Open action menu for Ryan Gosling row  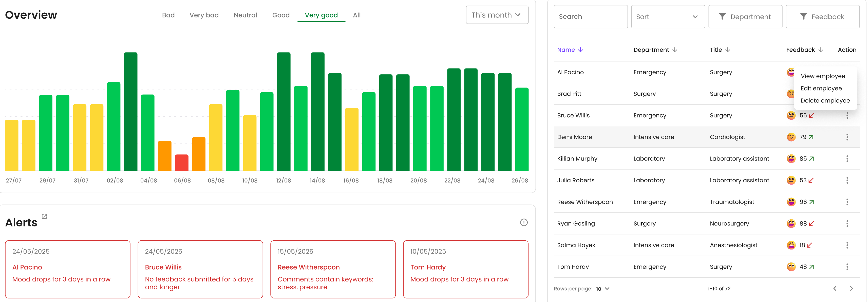pos(847,223)
